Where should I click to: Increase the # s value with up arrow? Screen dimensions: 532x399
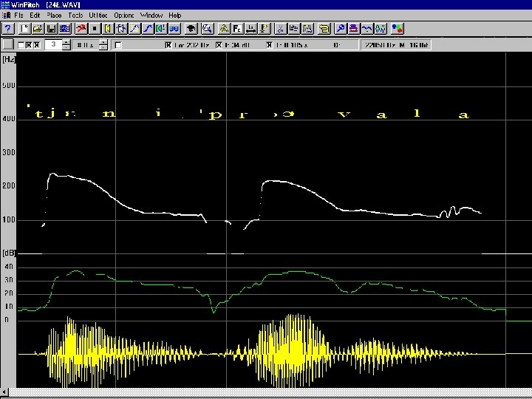click(103, 41)
